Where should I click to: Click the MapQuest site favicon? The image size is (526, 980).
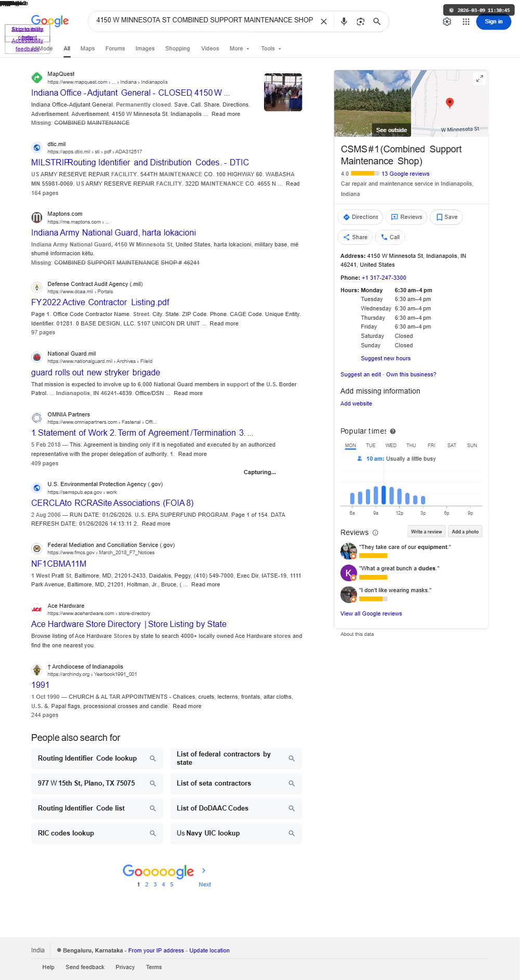[x=37, y=78]
